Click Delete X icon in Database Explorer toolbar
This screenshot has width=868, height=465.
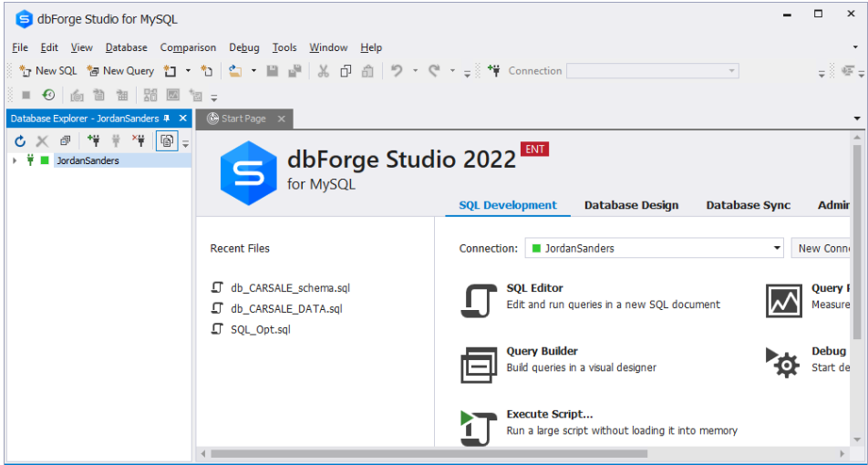click(42, 141)
